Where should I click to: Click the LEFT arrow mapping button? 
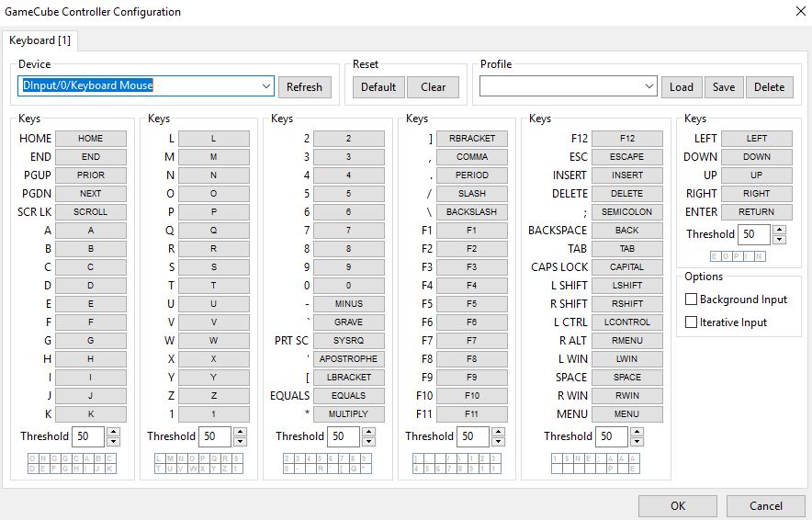click(757, 139)
